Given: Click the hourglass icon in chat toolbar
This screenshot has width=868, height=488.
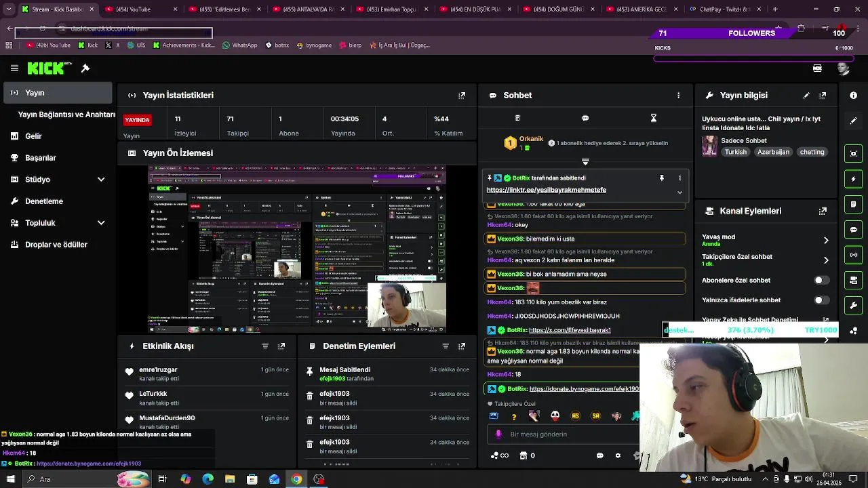Looking at the screenshot, I should (x=654, y=118).
